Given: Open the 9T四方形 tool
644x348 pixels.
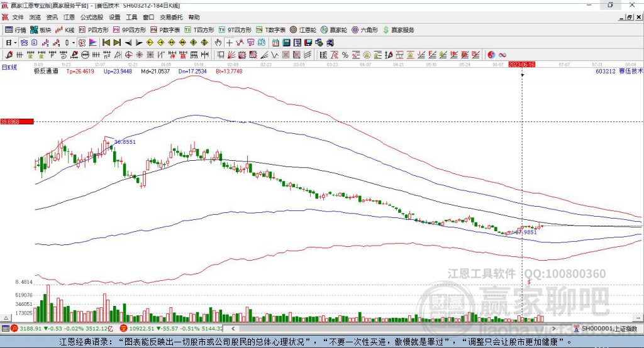Looking at the screenshot, I should click(x=235, y=30).
